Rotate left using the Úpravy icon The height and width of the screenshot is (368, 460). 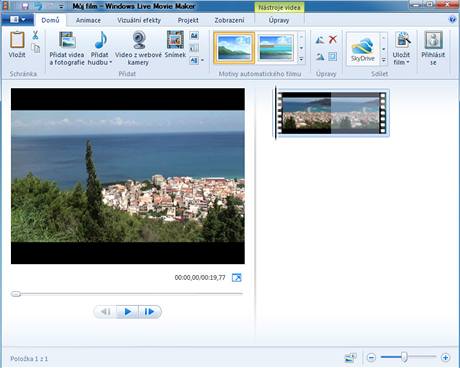pos(320,40)
